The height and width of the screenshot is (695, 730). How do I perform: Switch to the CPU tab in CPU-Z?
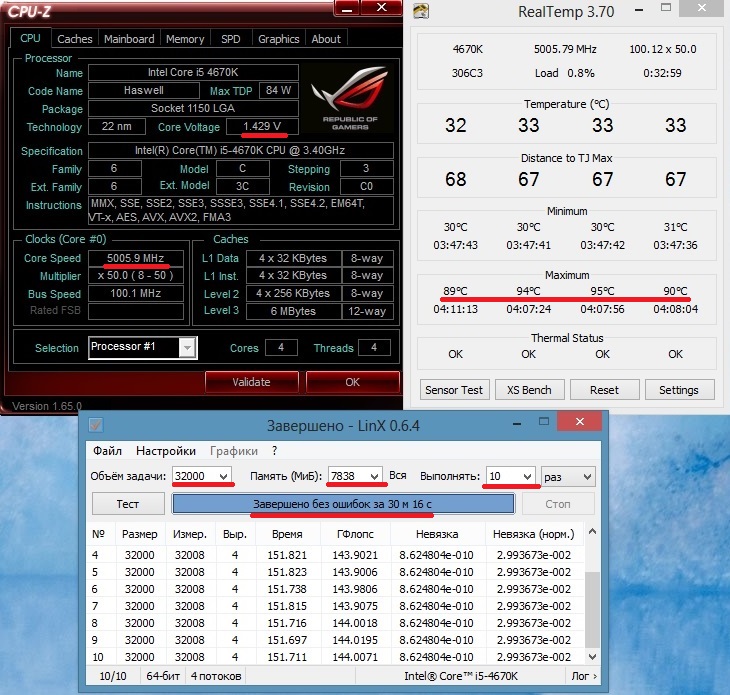[x=30, y=39]
